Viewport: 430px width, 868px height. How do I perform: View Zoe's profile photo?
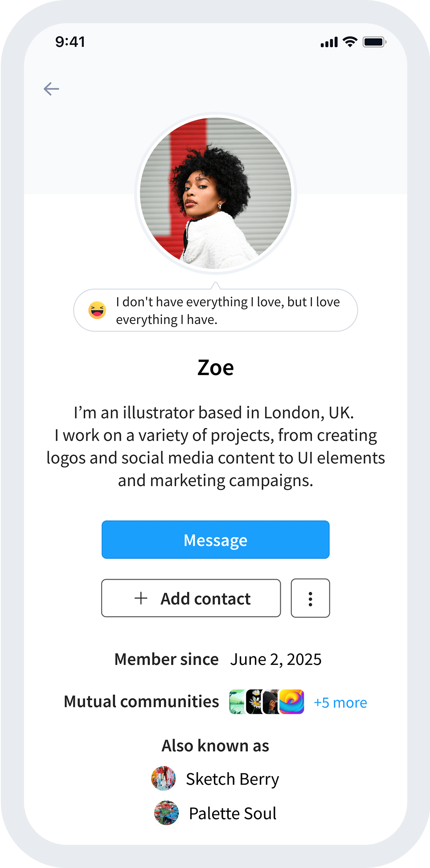216,193
